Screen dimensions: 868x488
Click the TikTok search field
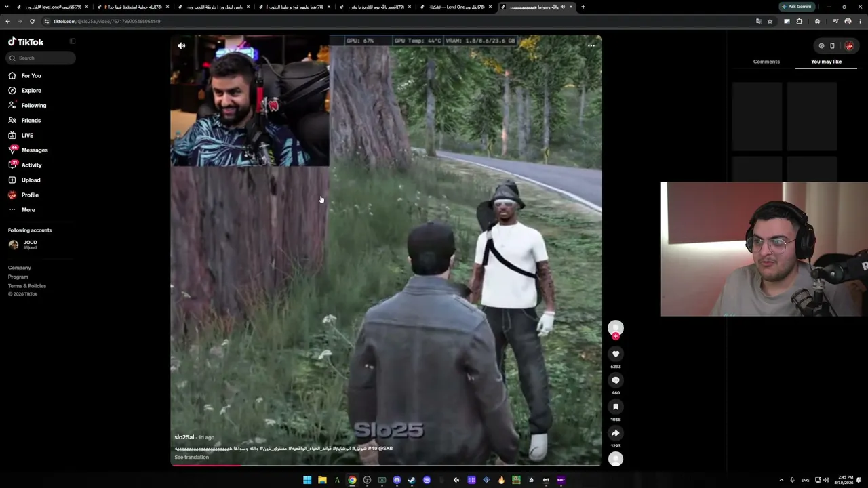point(41,58)
